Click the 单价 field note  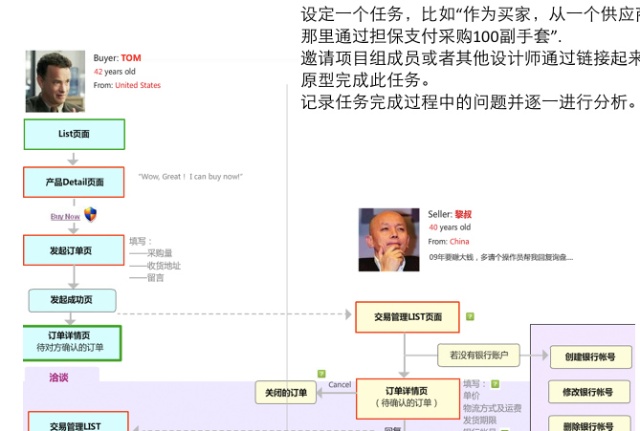[471, 395]
